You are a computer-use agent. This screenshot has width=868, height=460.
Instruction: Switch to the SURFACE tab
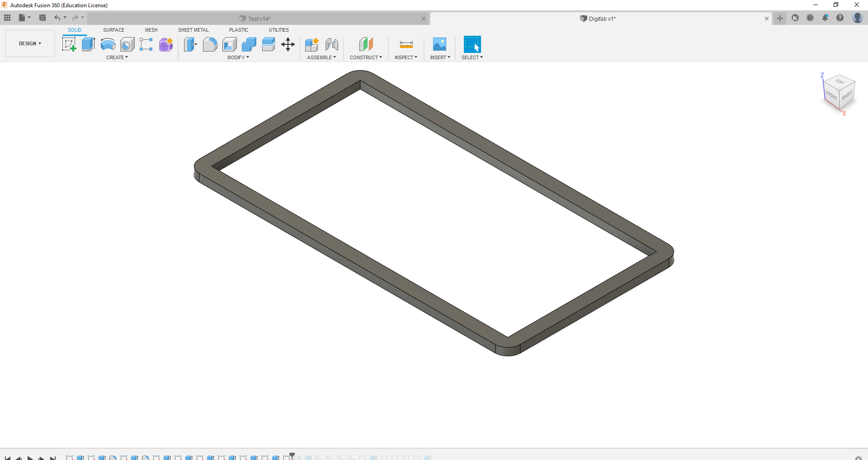pos(113,30)
